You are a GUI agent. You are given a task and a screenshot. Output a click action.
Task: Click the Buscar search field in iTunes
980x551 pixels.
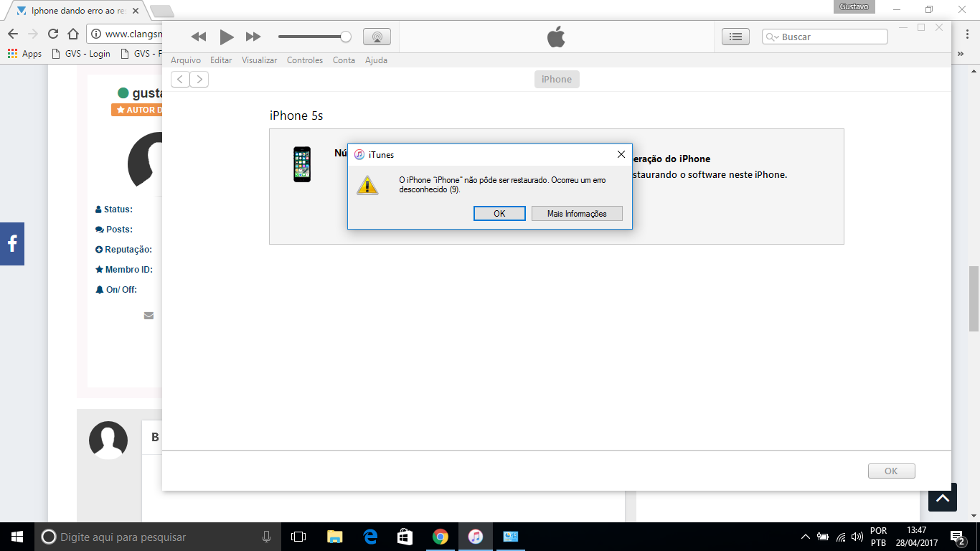click(825, 37)
